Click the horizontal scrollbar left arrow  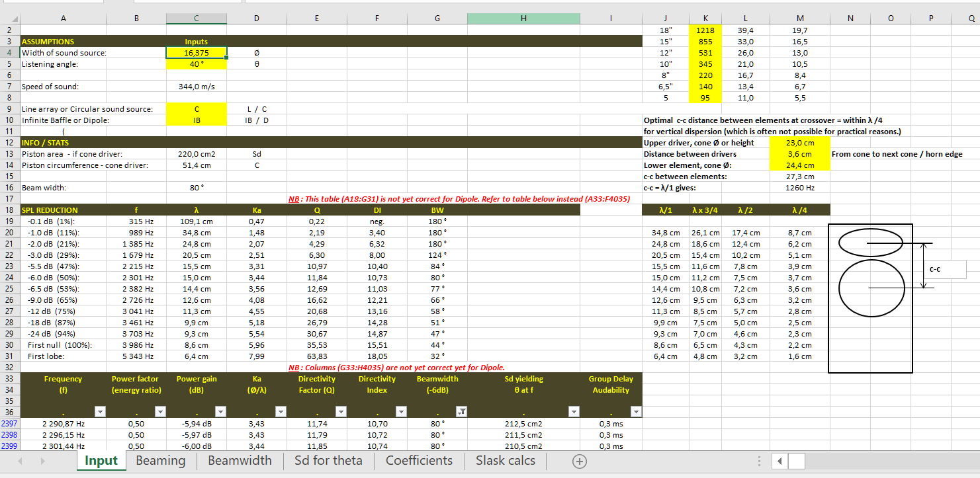[x=780, y=461]
